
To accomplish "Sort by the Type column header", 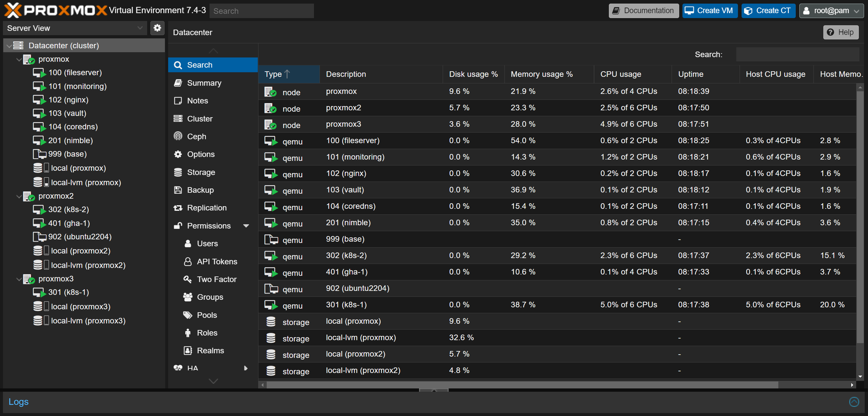I will (289, 74).
